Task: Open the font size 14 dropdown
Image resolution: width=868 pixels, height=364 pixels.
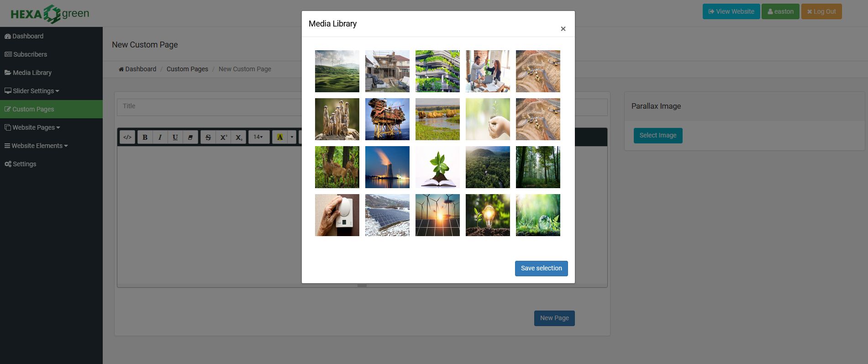Action: click(258, 137)
